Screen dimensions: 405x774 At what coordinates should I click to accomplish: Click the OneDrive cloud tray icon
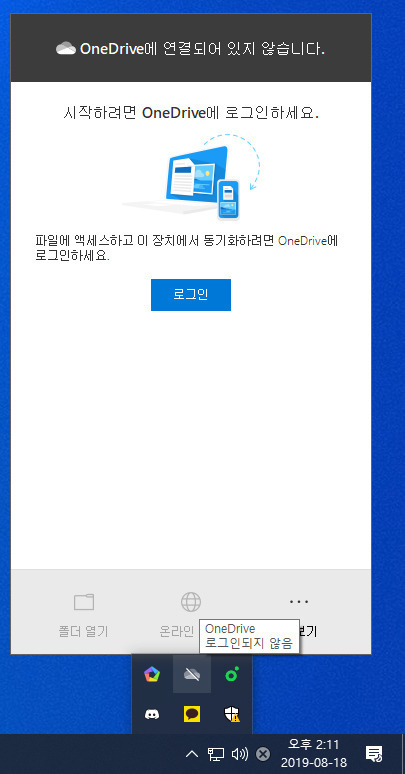tap(192, 674)
